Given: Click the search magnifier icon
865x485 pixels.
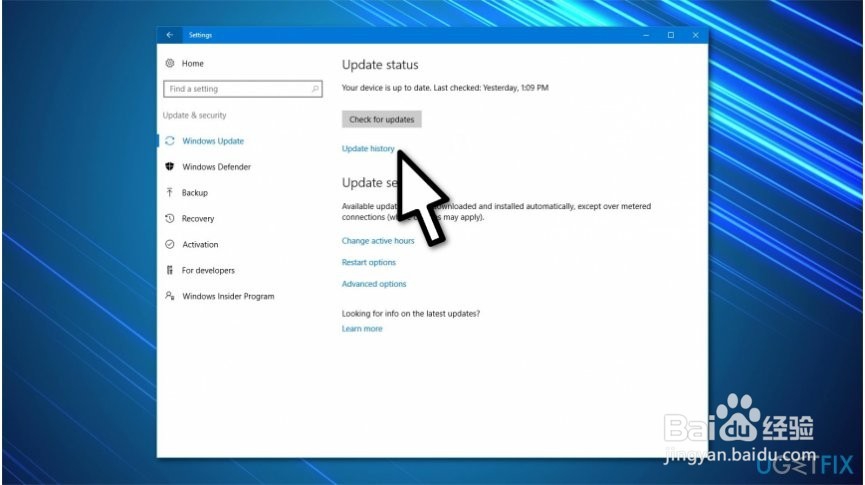Looking at the screenshot, I should point(315,89).
